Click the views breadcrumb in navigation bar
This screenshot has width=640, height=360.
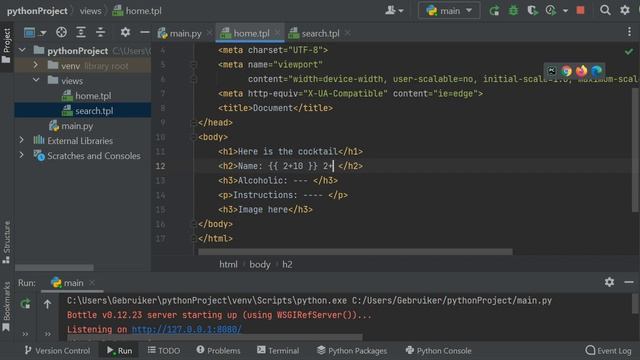click(x=91, y=11)
